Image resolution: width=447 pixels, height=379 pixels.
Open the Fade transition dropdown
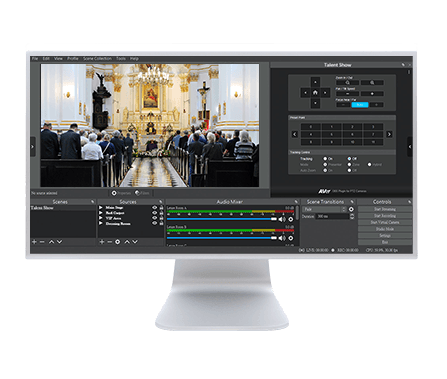click(325, 209)
